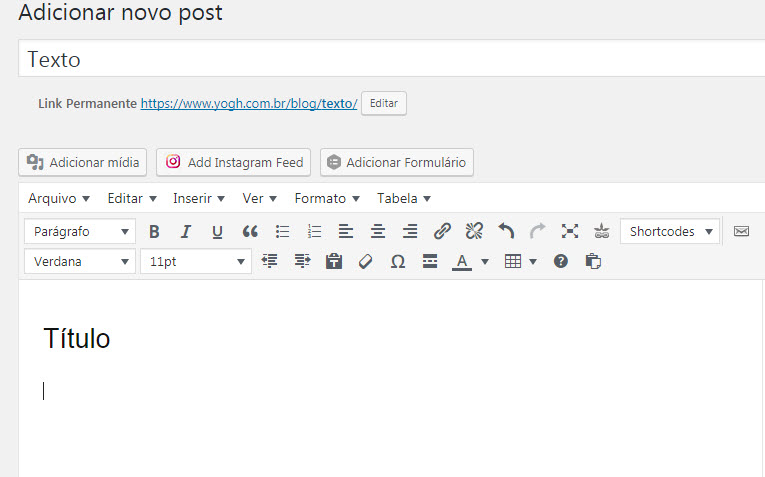Expand the text color picker arrow
765x477 pixels.
[x=485, y=261]
